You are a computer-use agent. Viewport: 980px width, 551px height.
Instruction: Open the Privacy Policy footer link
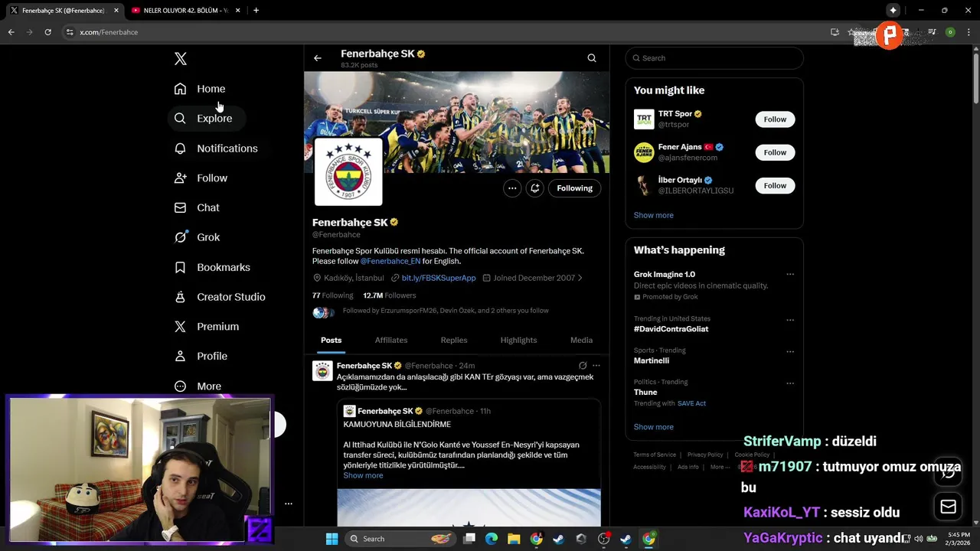(705, 455)
